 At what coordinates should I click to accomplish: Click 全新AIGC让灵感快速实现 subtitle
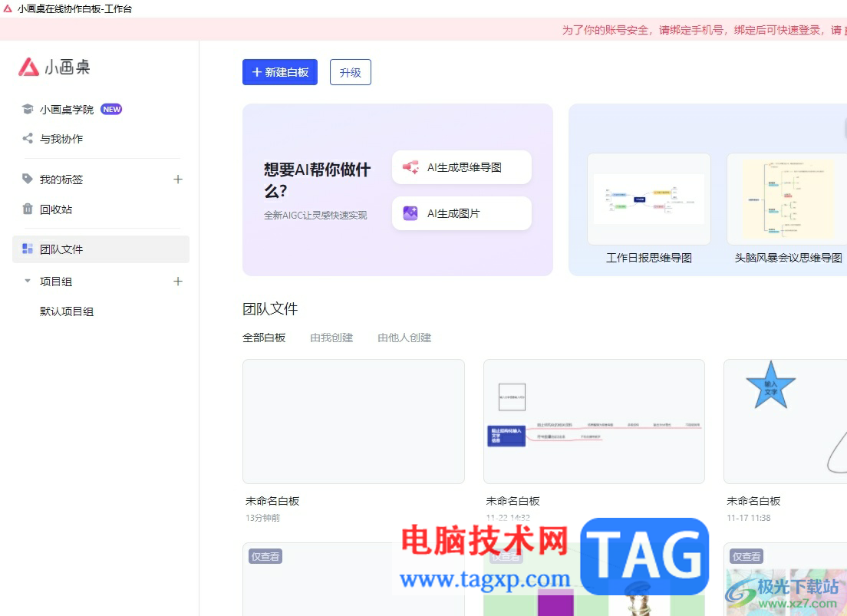point(315,215)
